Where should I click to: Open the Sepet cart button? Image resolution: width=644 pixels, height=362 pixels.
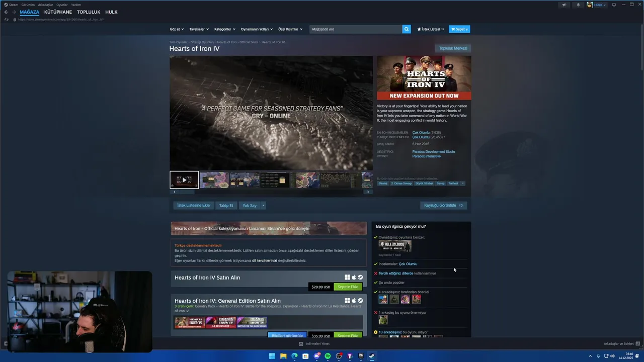pos(459,29)
